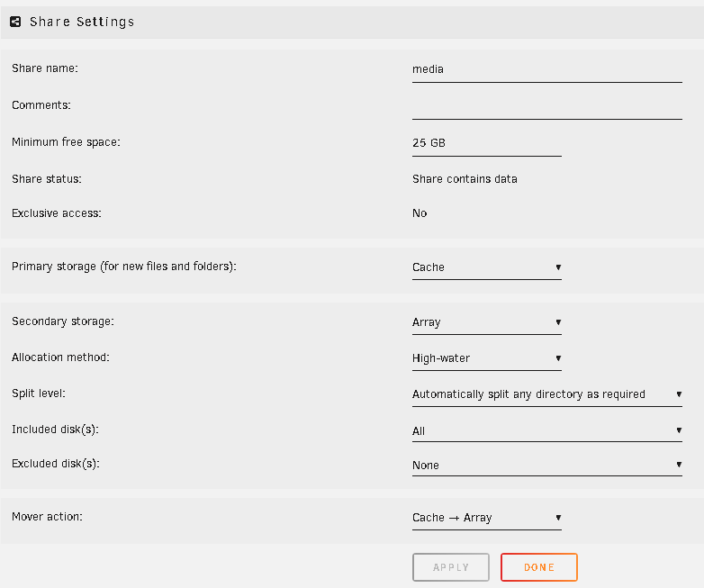Expand the Included disk(s) dropdown
The height and width of the screenshot is (588, 704).
(546, 430)
